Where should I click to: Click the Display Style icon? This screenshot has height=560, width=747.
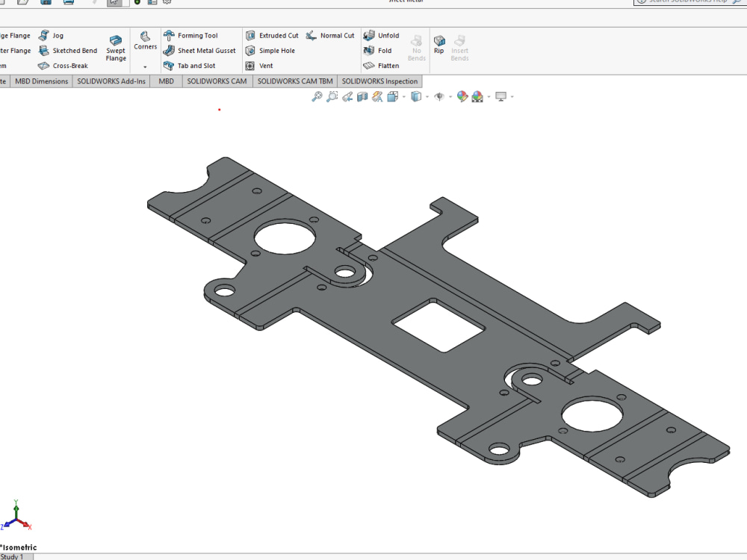coord(416,96)
